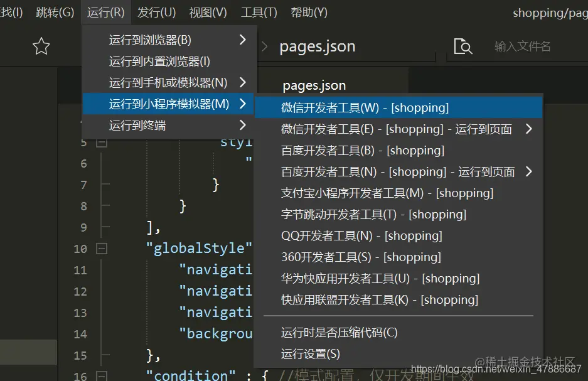Expand the 运行到终端 submenu arrow
Image resolution: width=588 pixels, height=381 pixels.
pos(243,125)
